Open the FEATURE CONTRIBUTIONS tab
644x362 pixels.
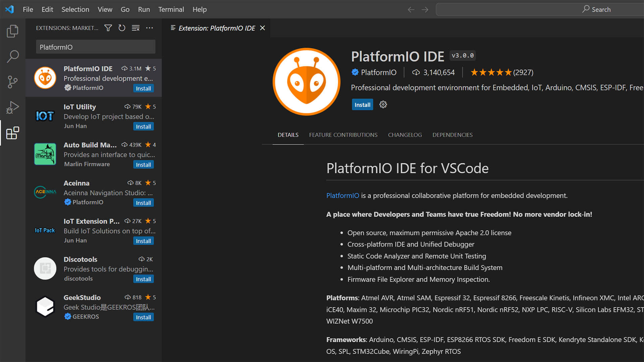point(343,134)
